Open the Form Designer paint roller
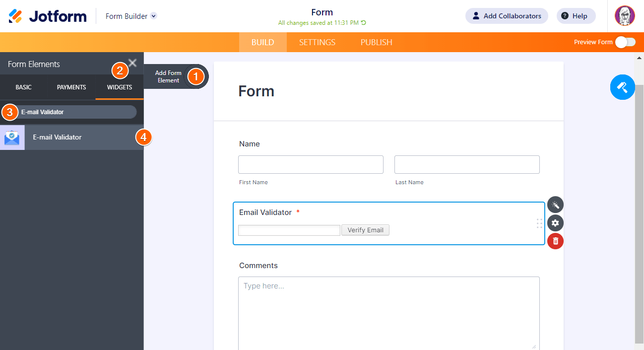 click(622, 87)
